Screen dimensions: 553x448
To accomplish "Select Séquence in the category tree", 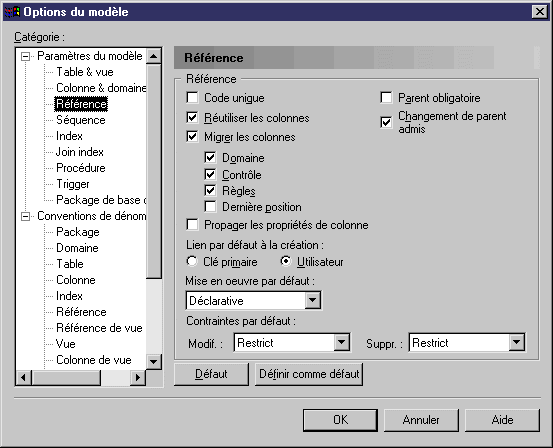I will pos(81,120).
